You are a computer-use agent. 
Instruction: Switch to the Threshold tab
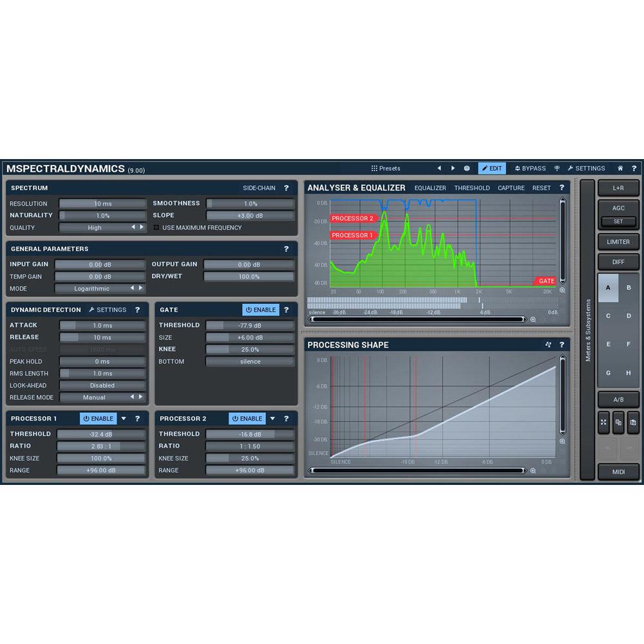(472, 187)
